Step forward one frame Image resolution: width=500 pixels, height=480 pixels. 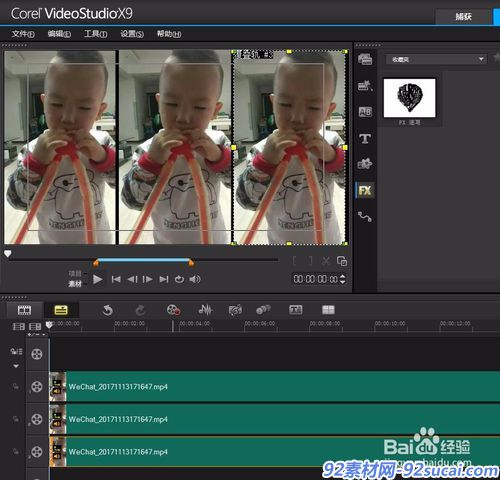[x=147, y=279]
